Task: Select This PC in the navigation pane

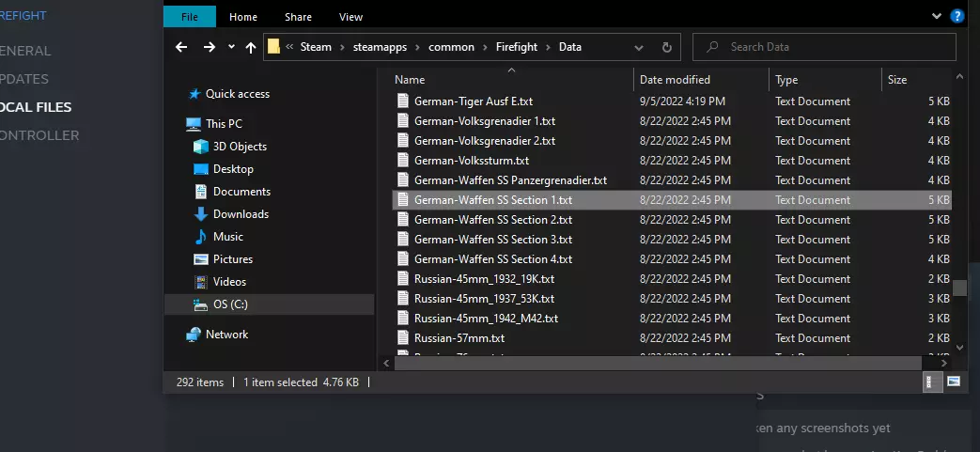Action: (x=224, y=124)
